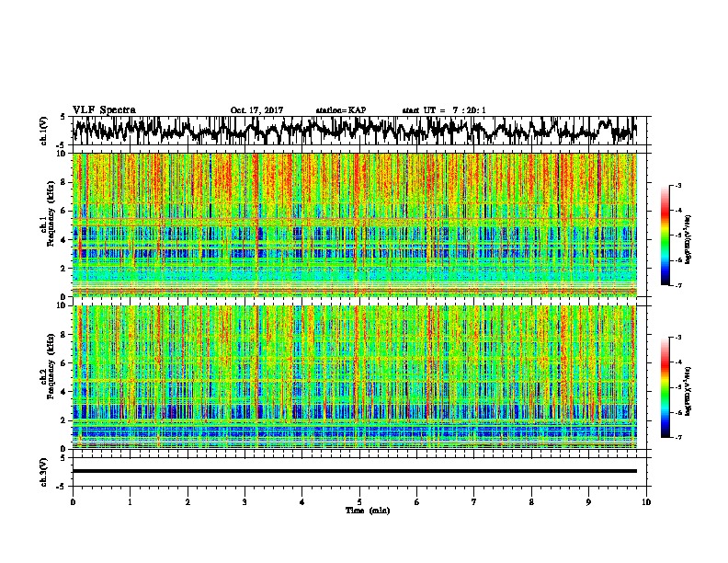This screenshot has height=563, width=728.
Task: Select the "Time (min)" axis label
Action: pos(368,511)
